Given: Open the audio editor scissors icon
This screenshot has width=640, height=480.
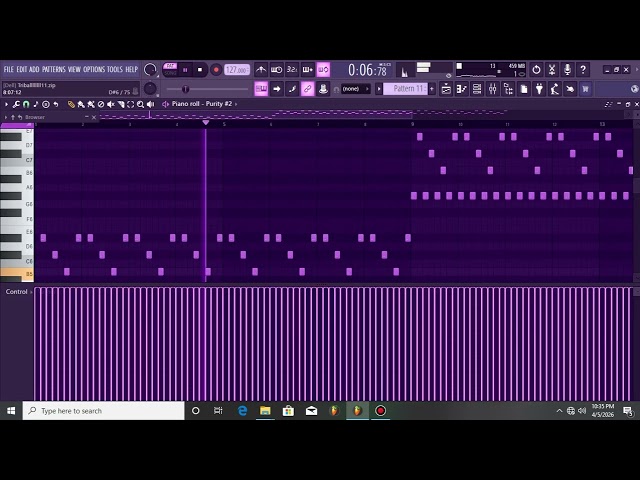Looking at the screenshot, I should pyautogui.click(x=552, y=70).
